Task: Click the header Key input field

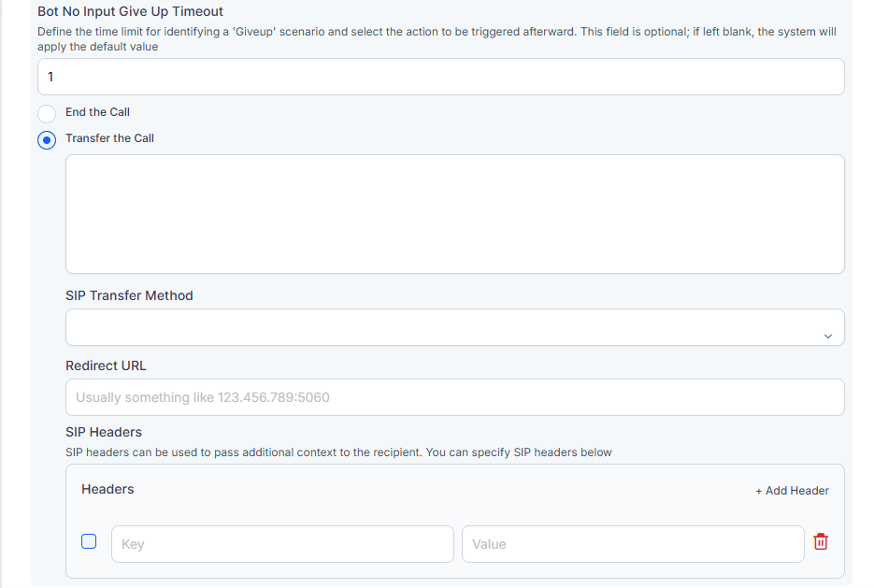Action: tap(282, 544)
